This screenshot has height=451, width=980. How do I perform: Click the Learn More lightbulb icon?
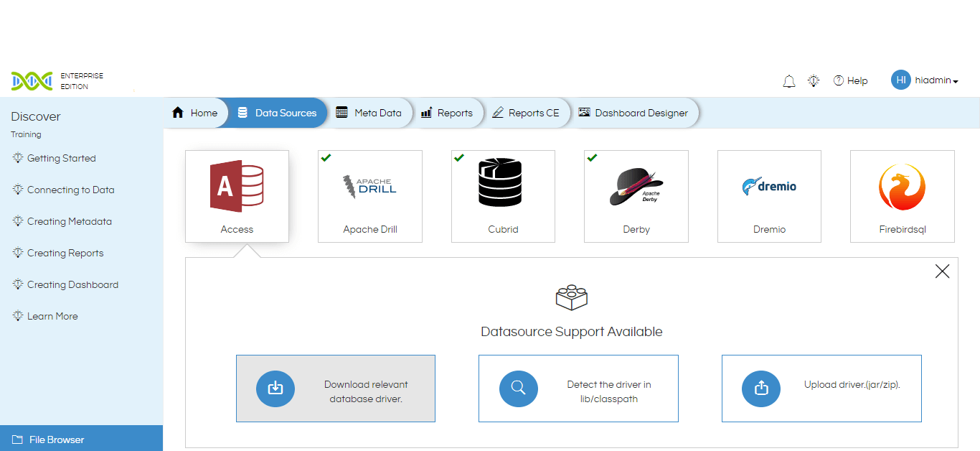(18, 316)
